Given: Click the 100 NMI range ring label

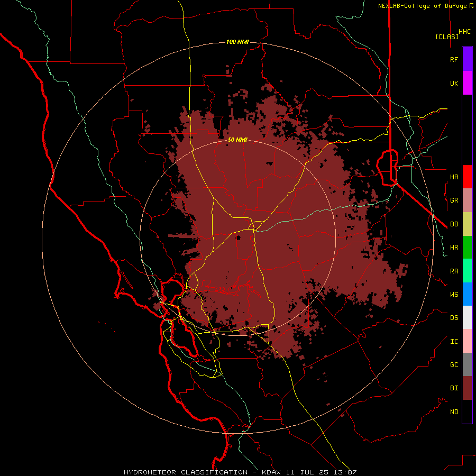Looking at the screenshot, I should point(237,42).
